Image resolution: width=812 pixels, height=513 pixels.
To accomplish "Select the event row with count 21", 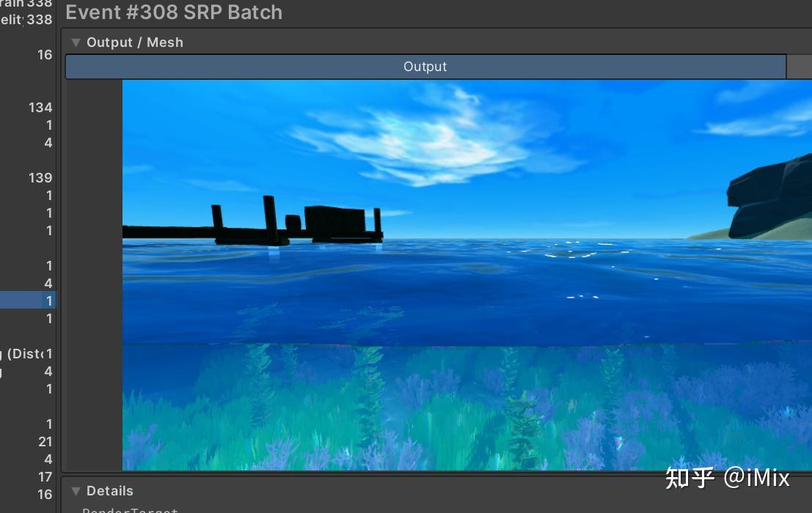I will (x=27, y=442).
